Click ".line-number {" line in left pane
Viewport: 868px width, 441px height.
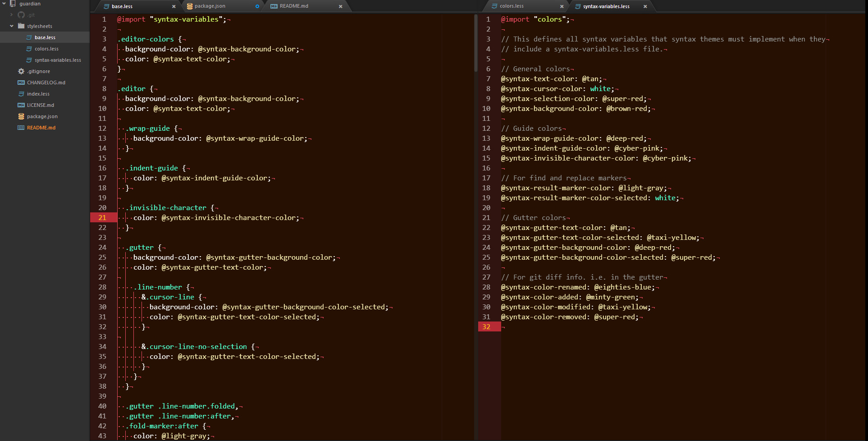[x=162, y=287]
